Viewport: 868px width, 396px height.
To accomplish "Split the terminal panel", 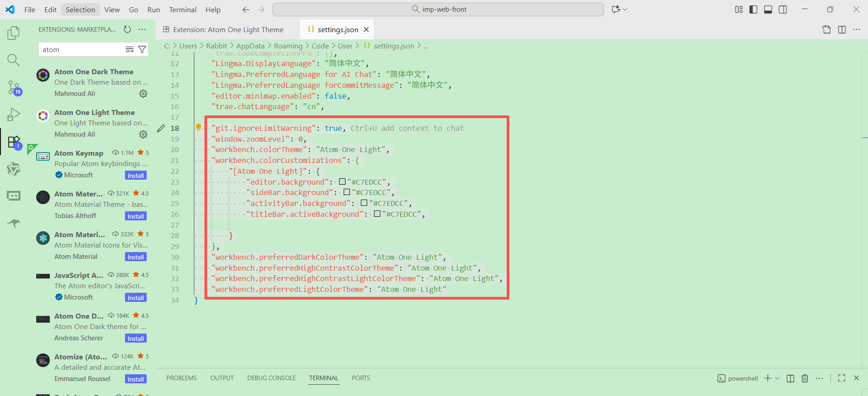I will (x=790, y=378).
